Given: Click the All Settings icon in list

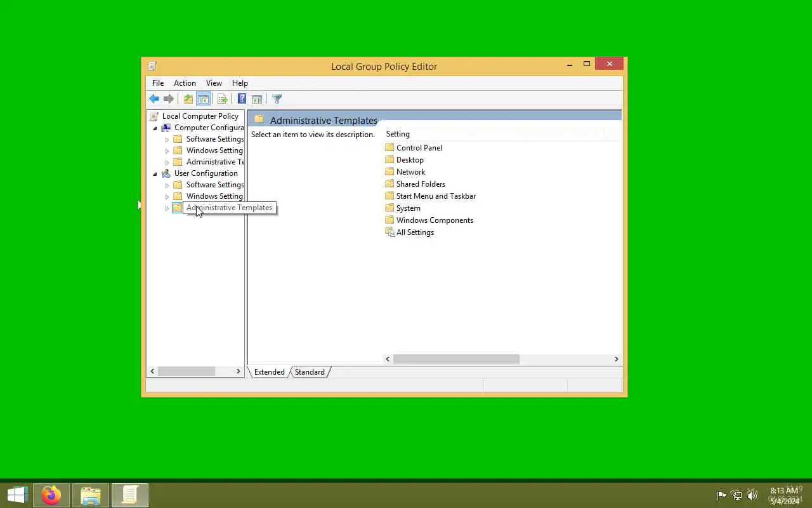Looking at the screenshot, I should tap(390, 232).
